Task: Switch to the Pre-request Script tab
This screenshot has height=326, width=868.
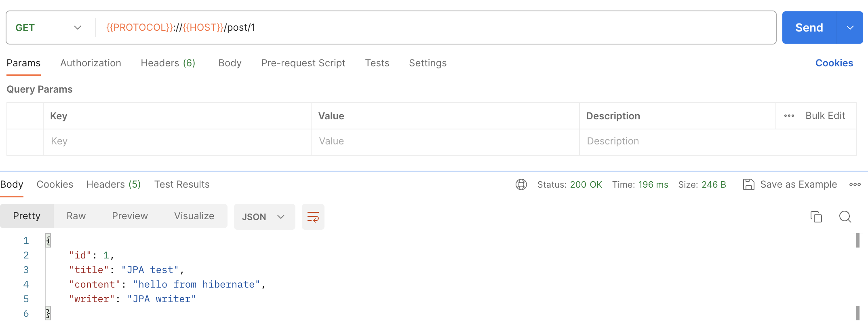Action: coord(303,63)
